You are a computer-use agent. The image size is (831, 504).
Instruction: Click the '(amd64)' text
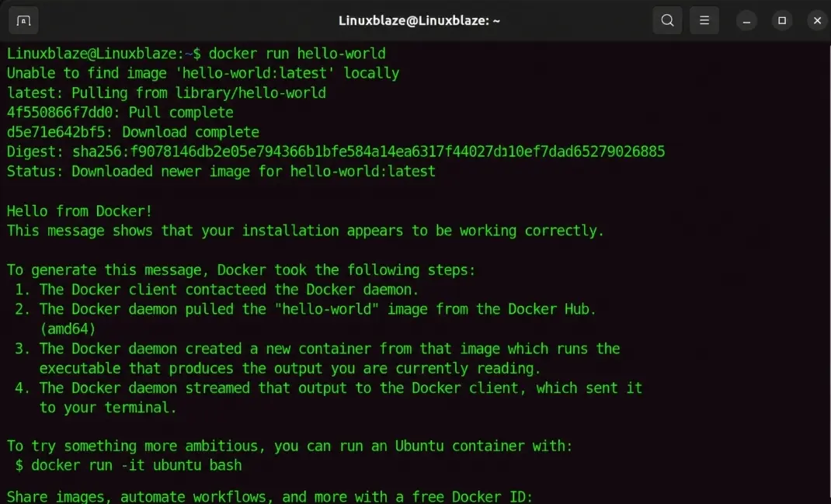pyautogui.click(x=68, y=328)
